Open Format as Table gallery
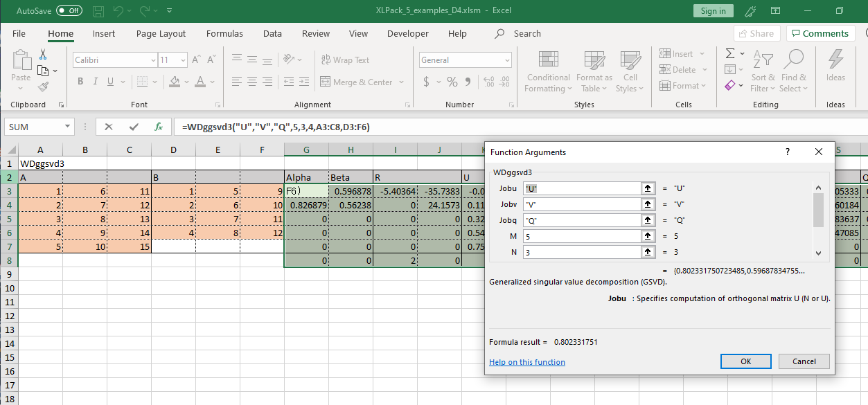868x405 pixels. 594,71
